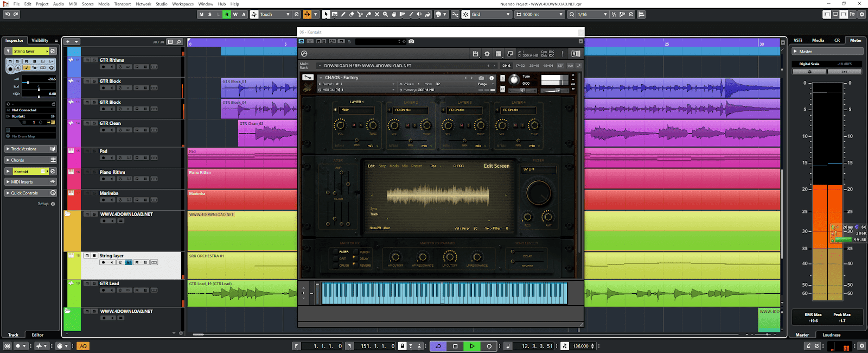868x353 pixels.
Task: Click the transport Stop button
Action: pyautogui.click(x=455, y=346)
